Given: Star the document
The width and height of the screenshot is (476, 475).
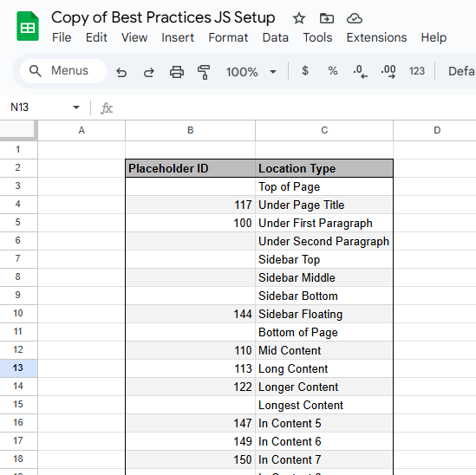Looking at the screenshot, I should point(299,18).
